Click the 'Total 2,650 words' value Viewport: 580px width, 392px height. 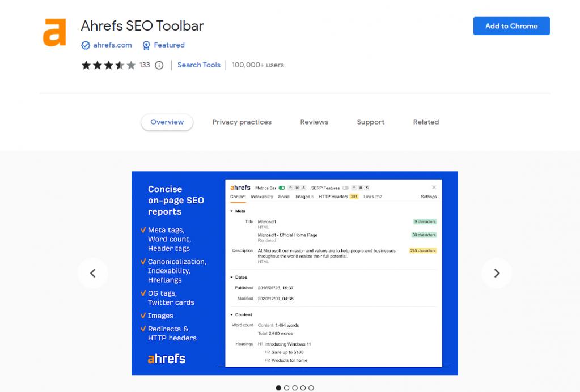point(275,333)
